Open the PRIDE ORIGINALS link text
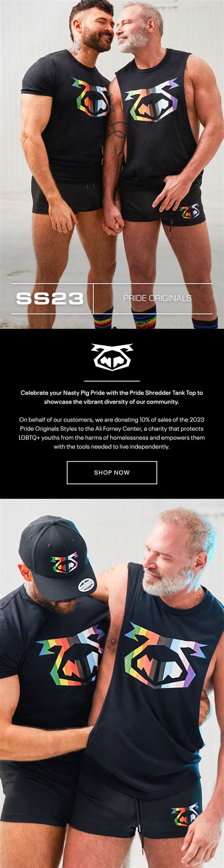This screenshot has height=868, width=224. [157, 298]
